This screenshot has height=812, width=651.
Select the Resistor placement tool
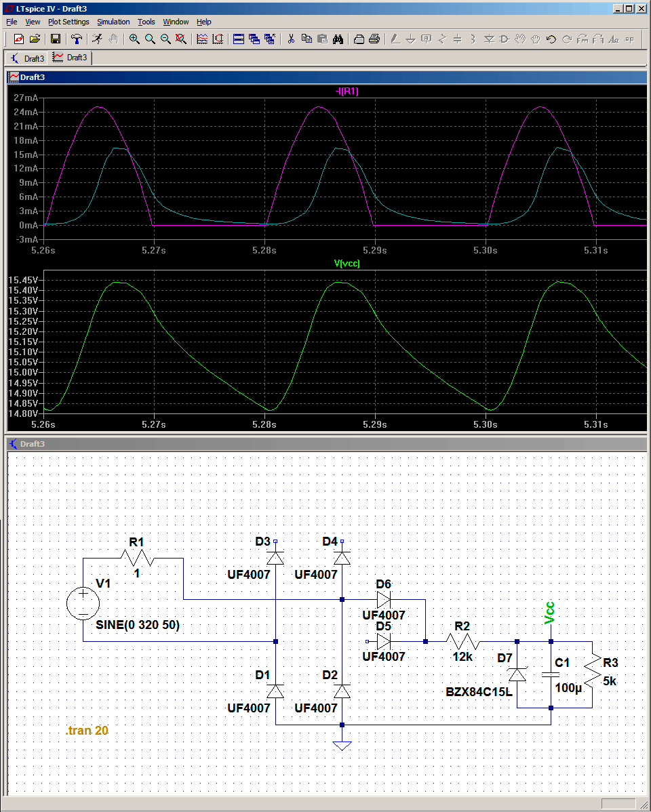pos(441,39)
